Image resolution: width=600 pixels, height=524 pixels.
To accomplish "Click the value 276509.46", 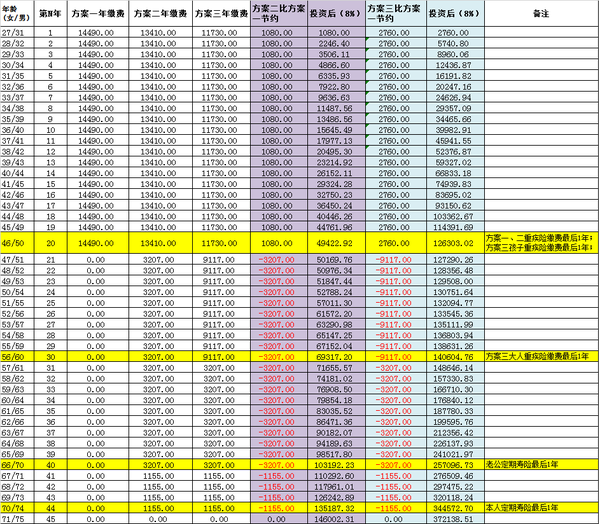I will pyautogui.click(x=455, y=475).
